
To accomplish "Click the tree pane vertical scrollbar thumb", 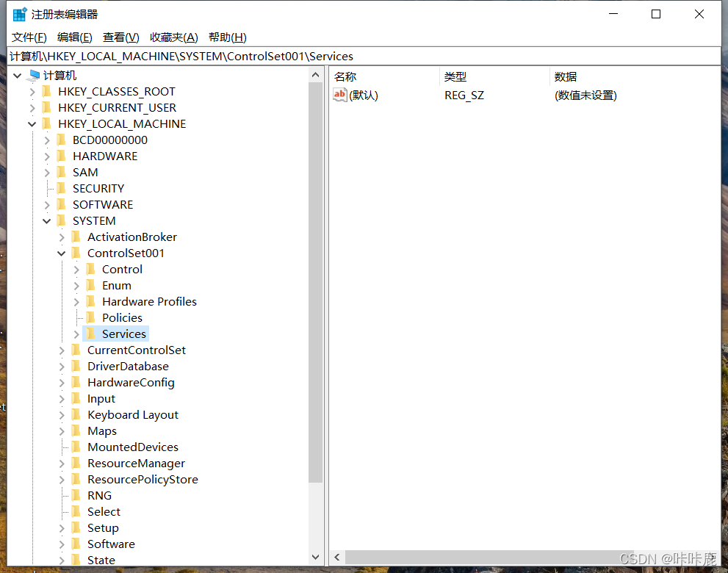I will click(x=316, y=283).
